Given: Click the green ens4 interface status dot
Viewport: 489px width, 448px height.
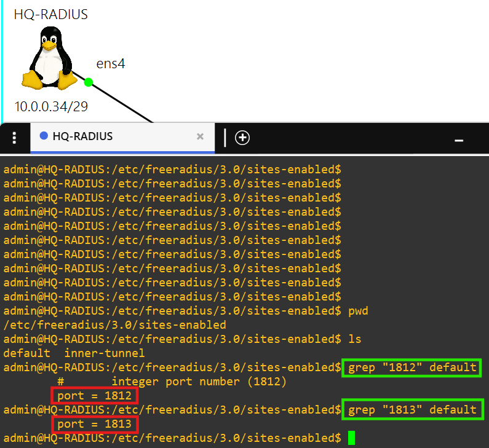Looking at the screenshot, I should [88, 82].
